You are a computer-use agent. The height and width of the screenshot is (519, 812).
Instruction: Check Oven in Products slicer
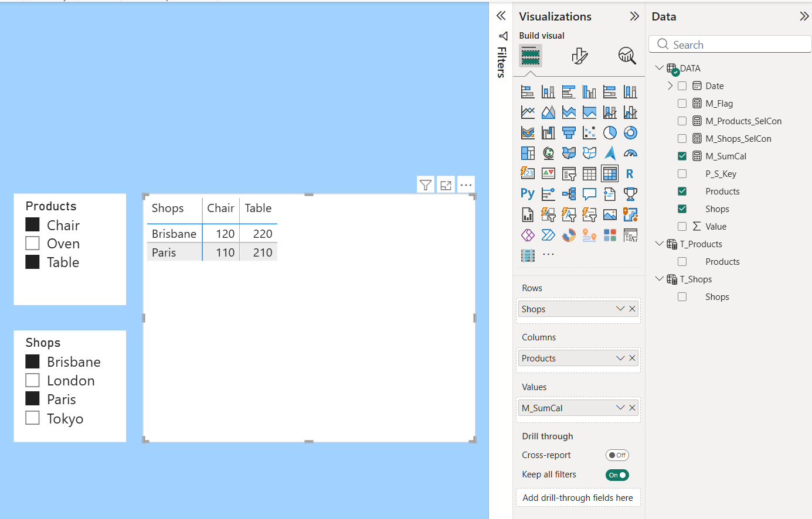tap(33, 243)
